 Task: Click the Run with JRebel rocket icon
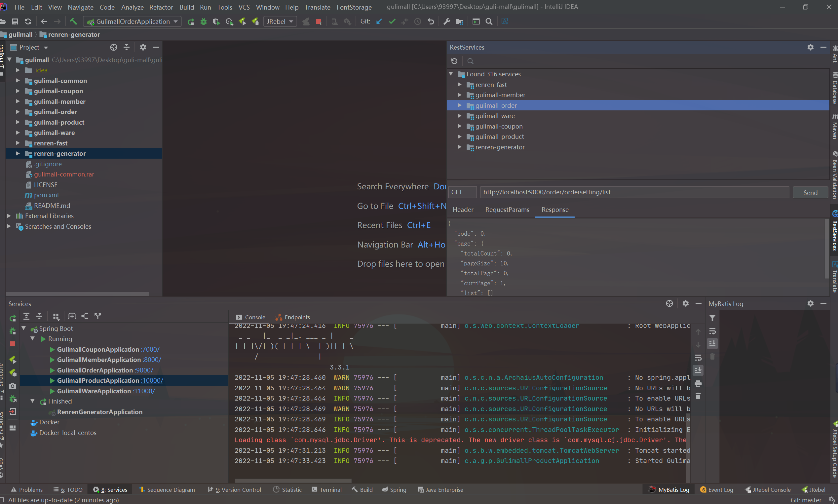pos(242,21)
